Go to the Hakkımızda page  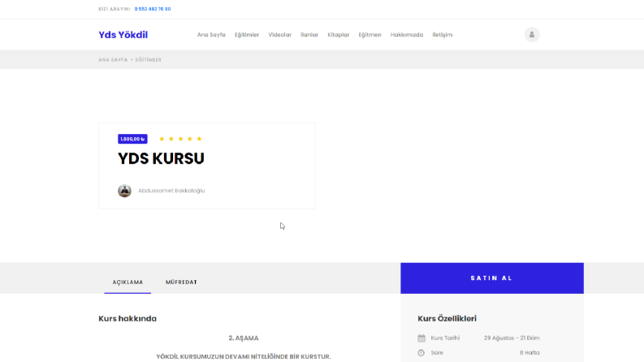click(407, 35)
